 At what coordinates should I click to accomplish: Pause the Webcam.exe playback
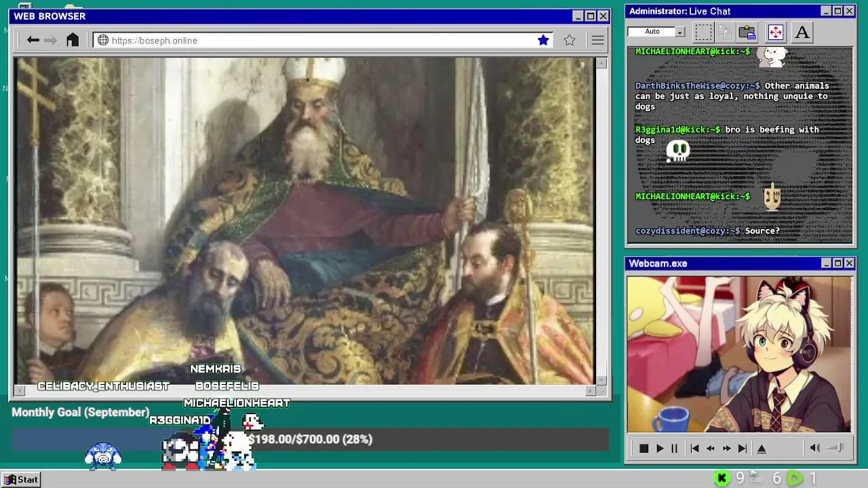674,449
